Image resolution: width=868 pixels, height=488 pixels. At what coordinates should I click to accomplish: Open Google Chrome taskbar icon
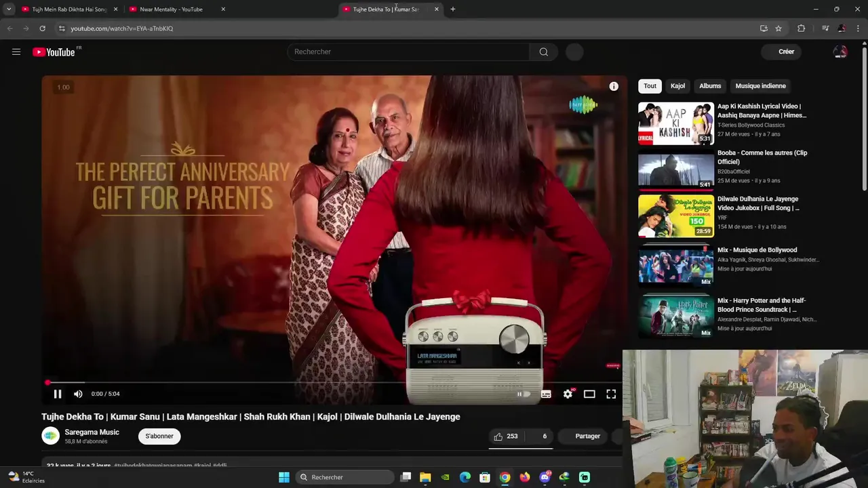[505, 477]
